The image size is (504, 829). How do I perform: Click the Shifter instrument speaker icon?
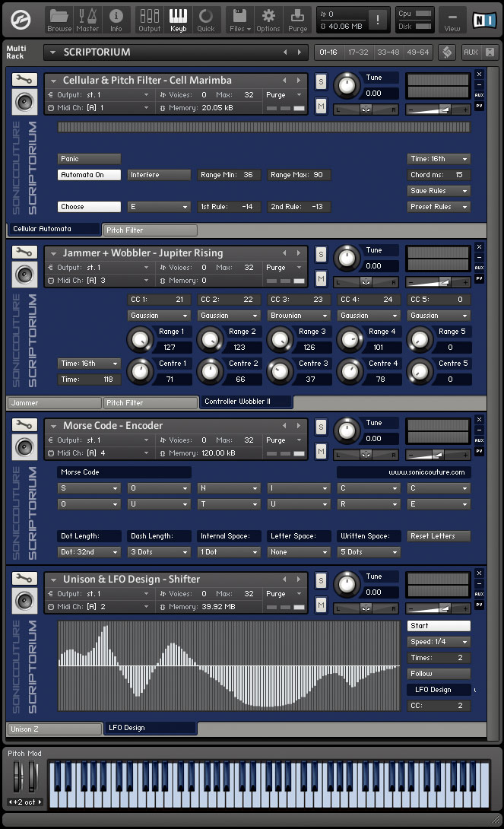24,601
